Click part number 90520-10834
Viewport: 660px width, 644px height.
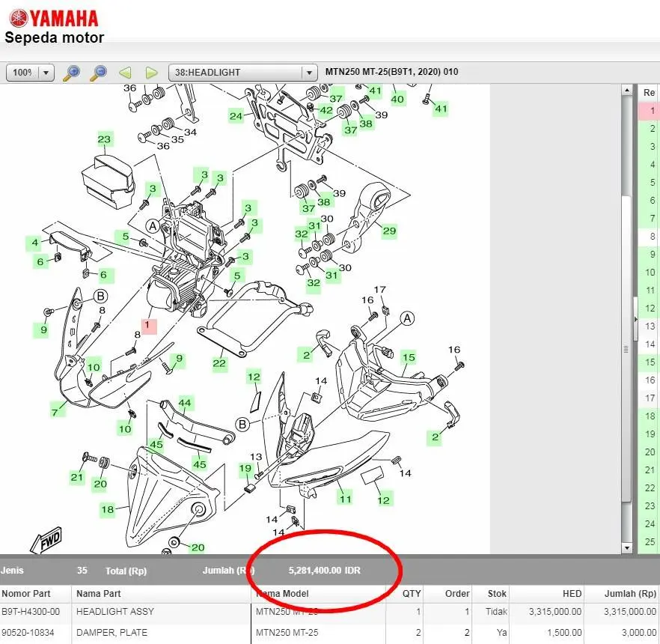point(28,633)
